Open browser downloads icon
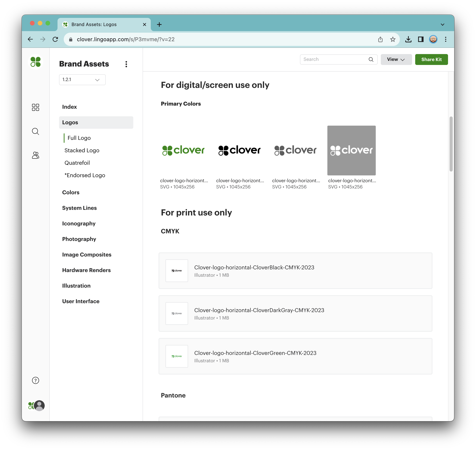Screen dimensions: 476x450 [x=408, y=39]
